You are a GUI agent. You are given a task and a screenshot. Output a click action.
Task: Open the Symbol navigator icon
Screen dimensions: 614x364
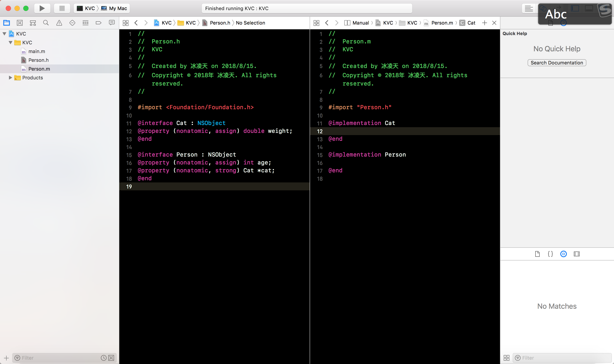33,23
